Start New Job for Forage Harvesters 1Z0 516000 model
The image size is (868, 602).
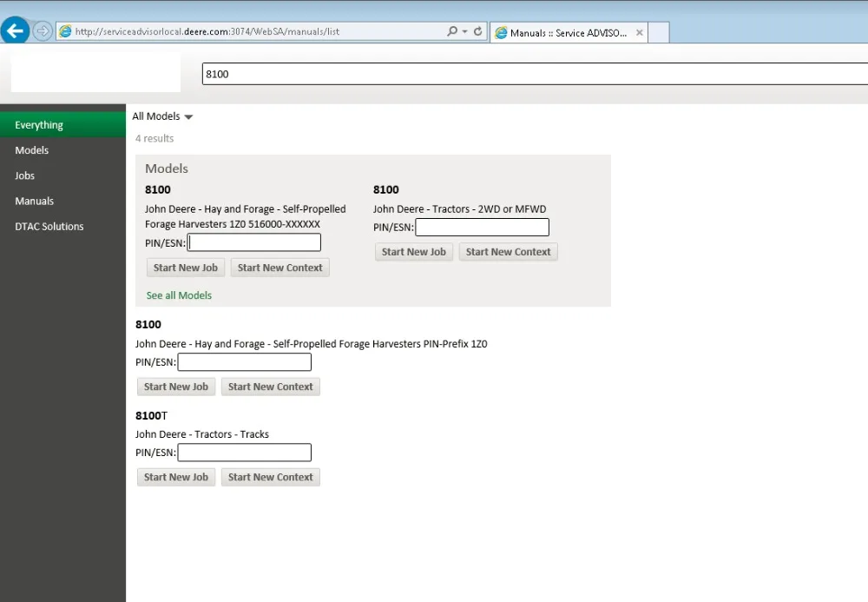click(x=186, y=268)
